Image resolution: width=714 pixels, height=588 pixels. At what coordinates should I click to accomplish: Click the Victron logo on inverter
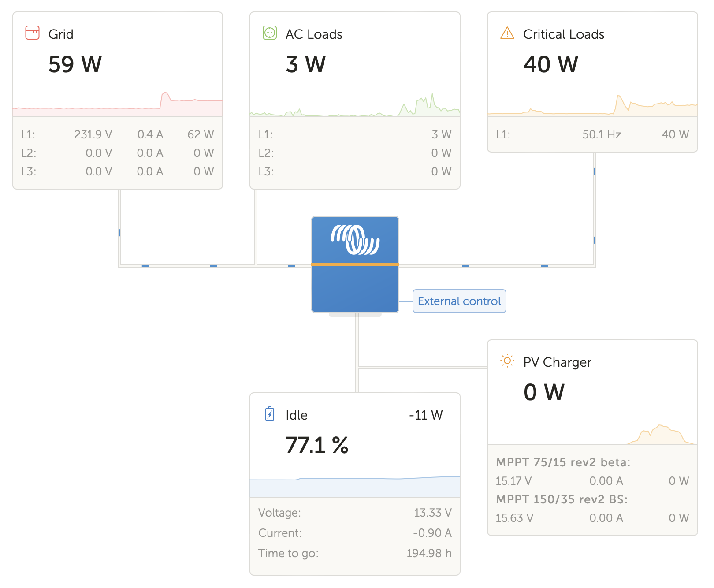pos(355,240)
